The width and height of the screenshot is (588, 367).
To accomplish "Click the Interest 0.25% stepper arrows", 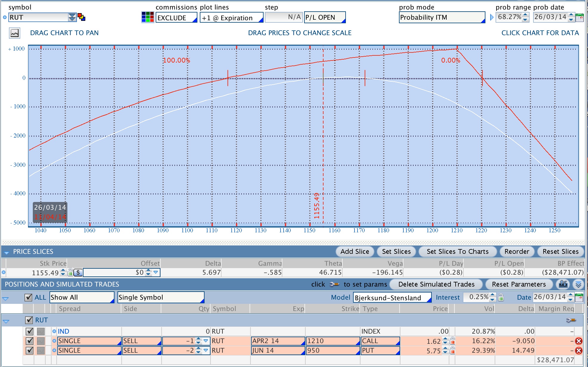I will tap(493, 297).
